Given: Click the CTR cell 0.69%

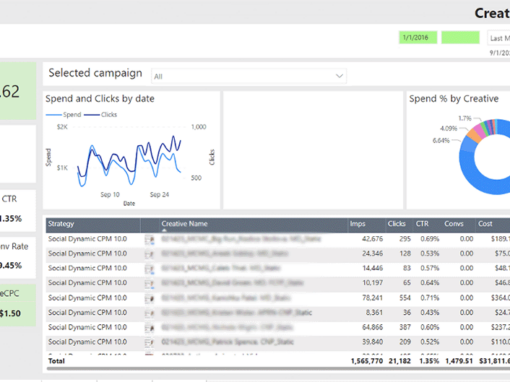Looking at the screenshot, I should pyautogui.click(x=430, y=239).
